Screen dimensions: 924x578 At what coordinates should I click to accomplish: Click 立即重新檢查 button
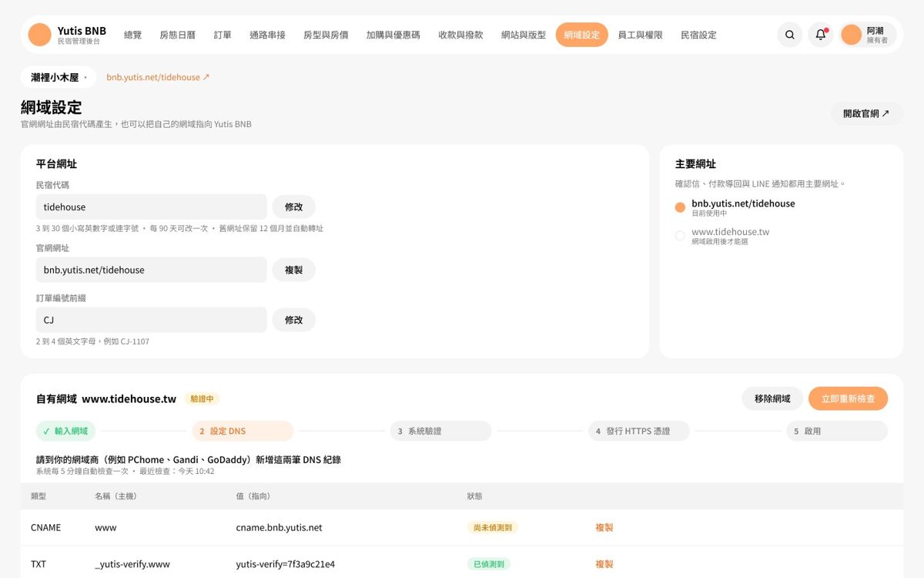848,398
